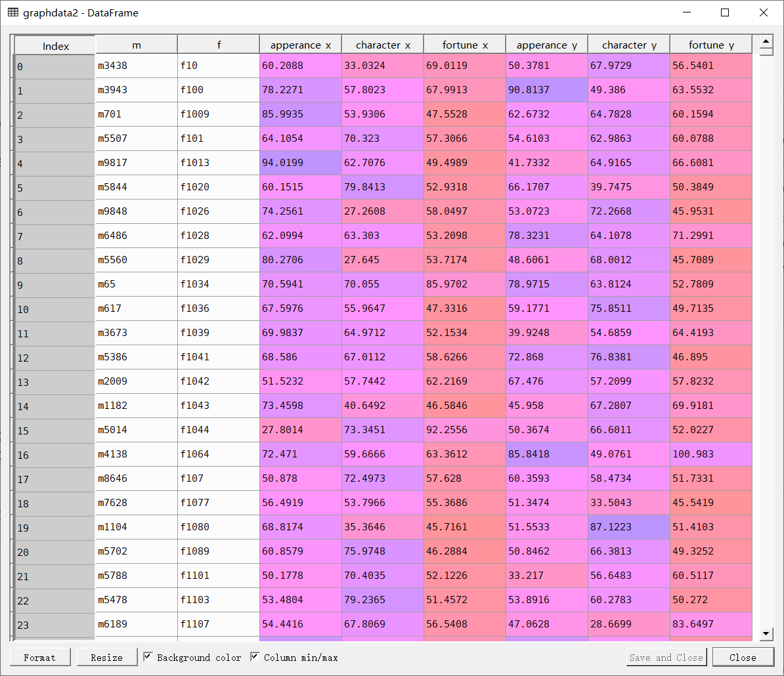Select cell 27.8014
784x676 pixels.
(301, 430)
